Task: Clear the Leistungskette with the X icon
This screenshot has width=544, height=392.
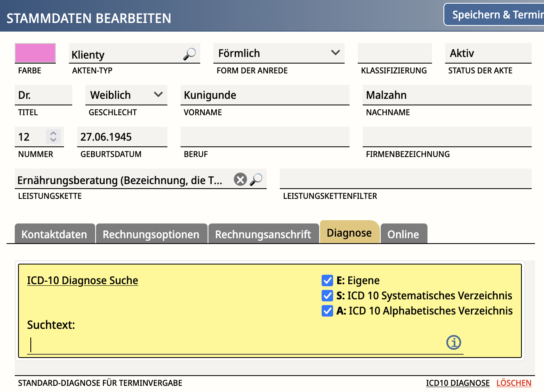Action: pos(240,180)
